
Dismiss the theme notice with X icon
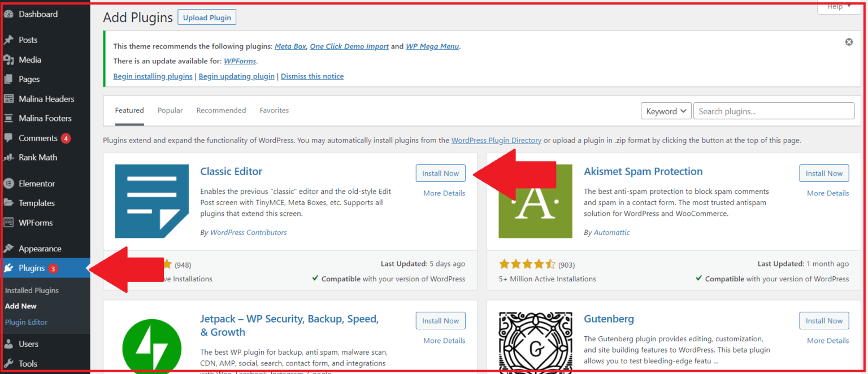(x=849, y=42)
